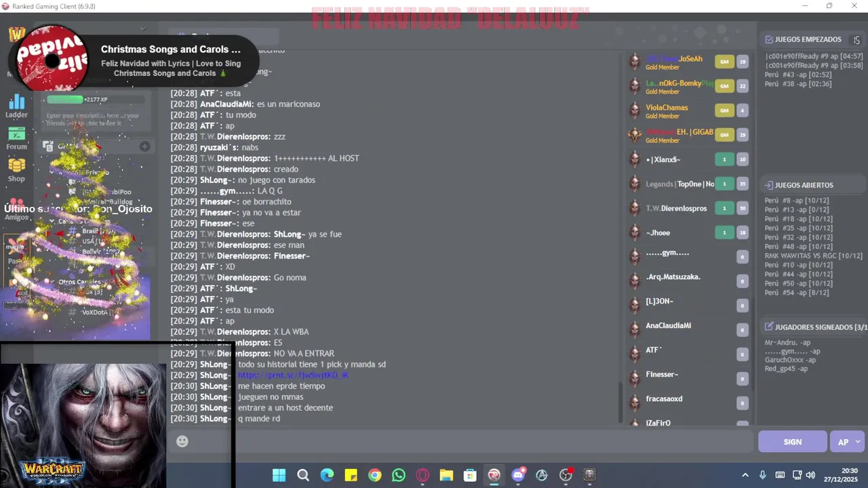Select open game Perú #8 -ap
The height and width of the screenshot is (488, 868).
click(x=797, y=201)
